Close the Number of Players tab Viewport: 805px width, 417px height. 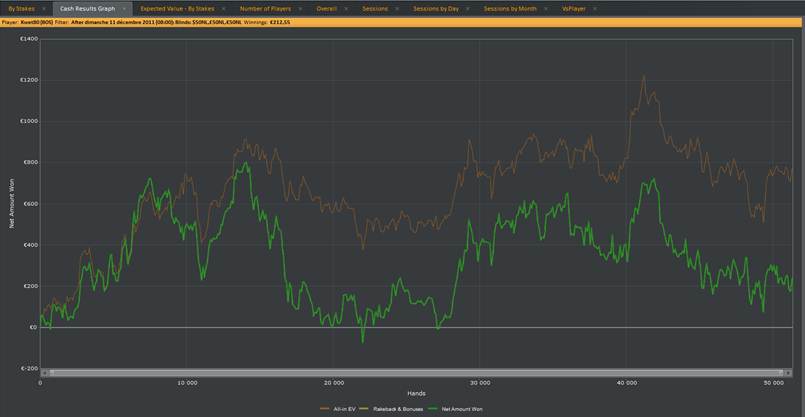coord(300,9)
